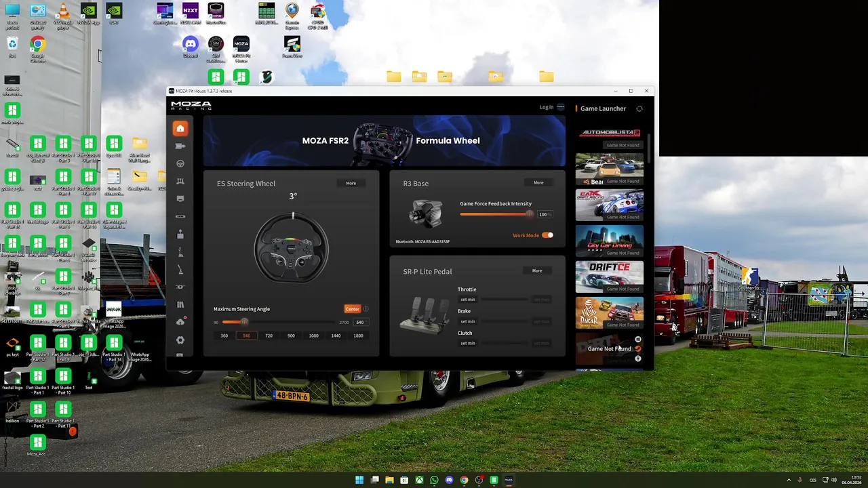Click set min for Clutch
Viewport: 868px width, 488px height.
[468, 343]
